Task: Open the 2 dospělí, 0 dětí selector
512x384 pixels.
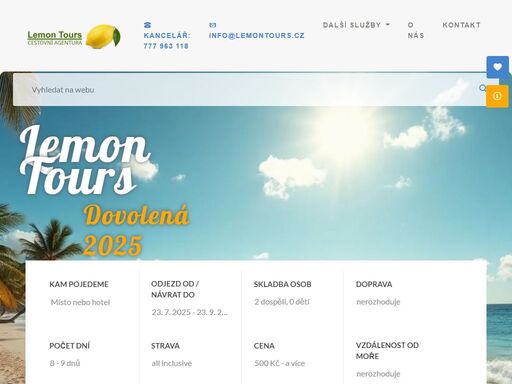Action: [282, 302]
